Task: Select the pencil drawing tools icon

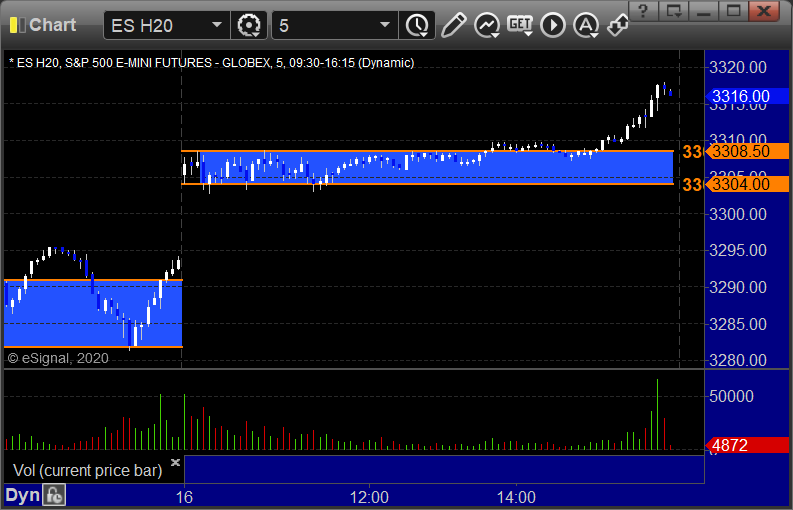Action: tap(453, 25)
